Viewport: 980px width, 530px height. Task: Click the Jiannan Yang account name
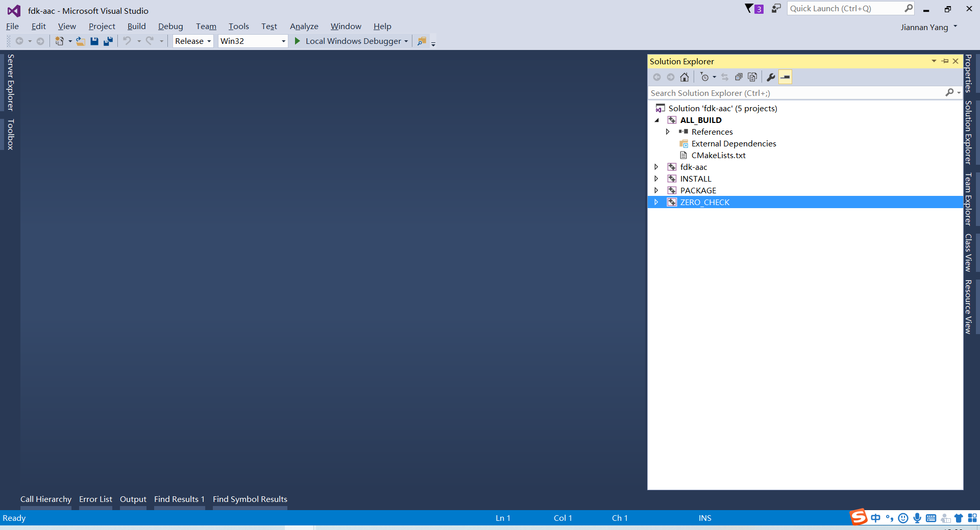click(925, 27)
